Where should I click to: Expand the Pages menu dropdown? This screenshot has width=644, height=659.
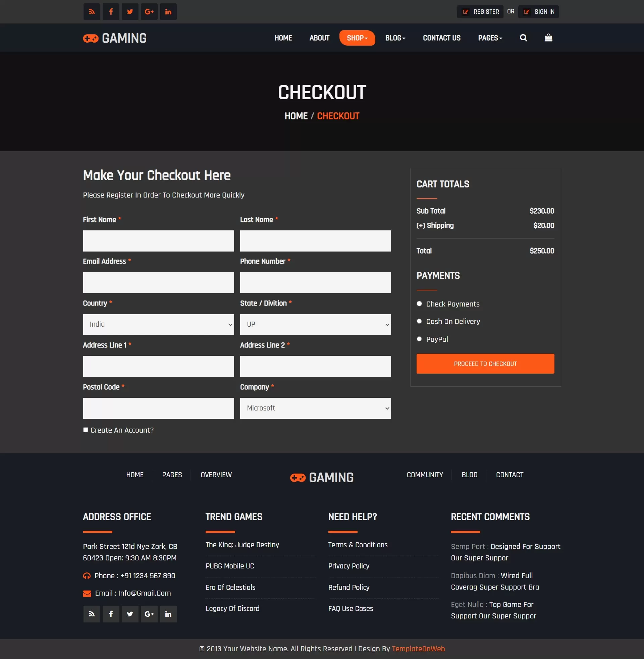tap(490, 38)
